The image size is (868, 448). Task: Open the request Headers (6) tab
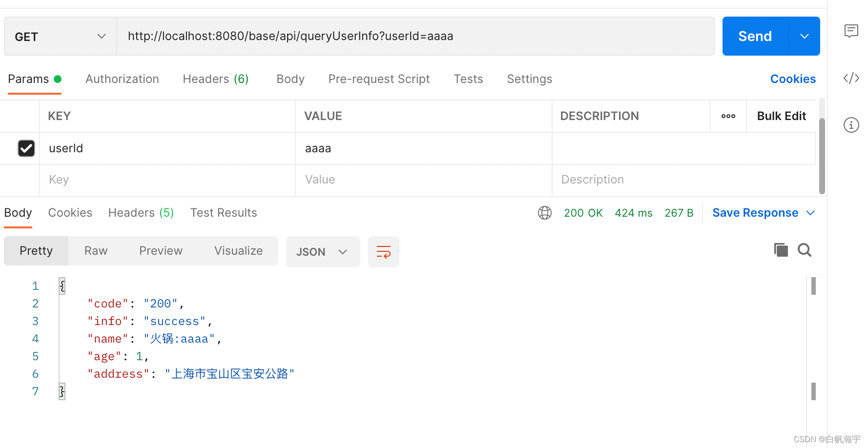pos(216,79)
